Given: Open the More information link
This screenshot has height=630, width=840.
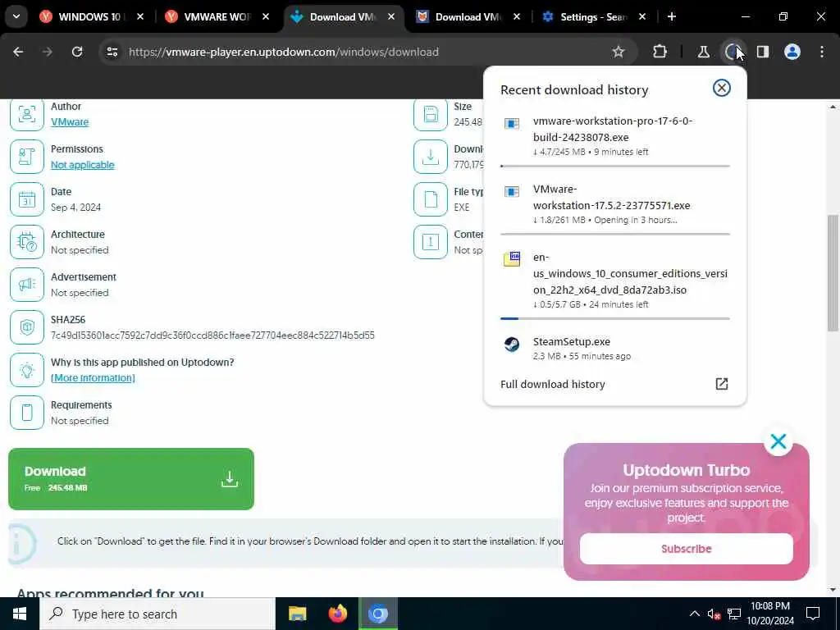Looking at the screenshot, I should (x=93, y=377).
